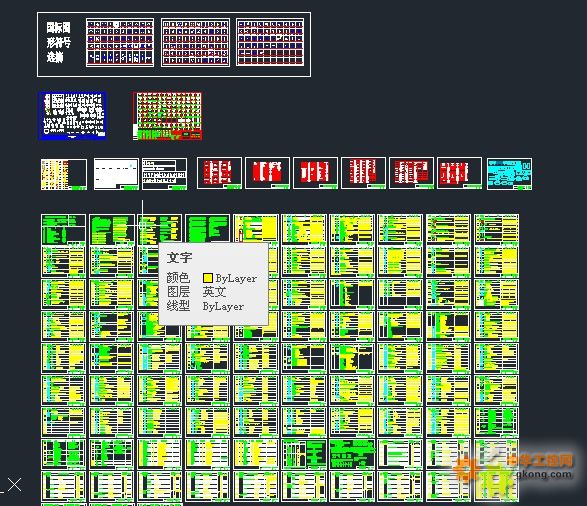The image size is (587, 506).
Task: Select the pale yellow sheet starting third row
Action: pos(64,174)
